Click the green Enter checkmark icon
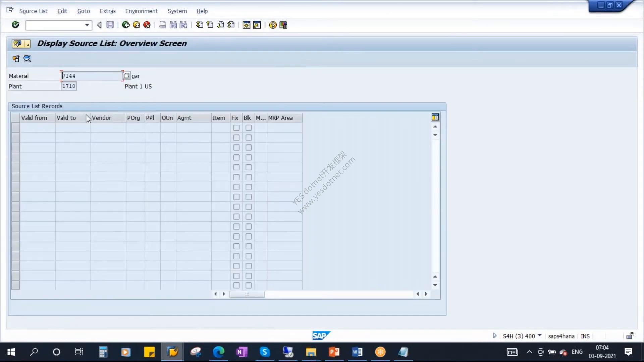 pyautogui.click(x=15, y=25)
